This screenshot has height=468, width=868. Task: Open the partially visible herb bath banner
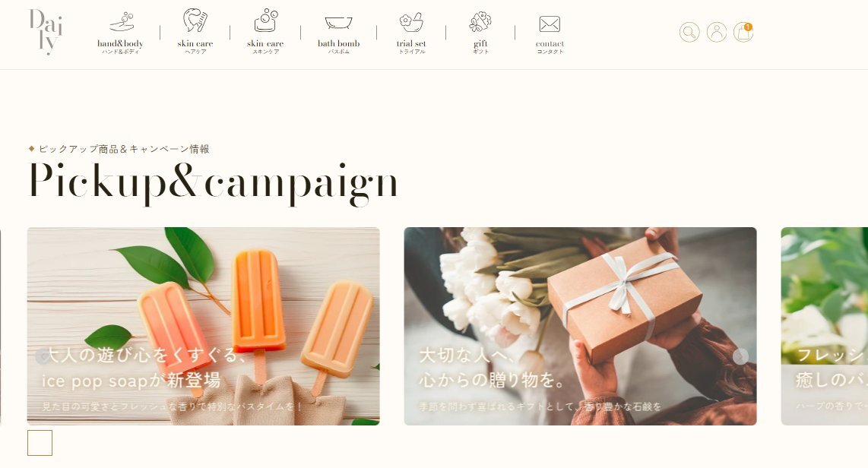[x=824, y=326]
